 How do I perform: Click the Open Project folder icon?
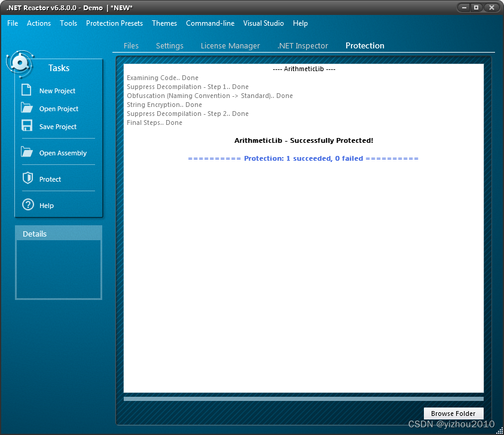pyautogui.click(x=27, y=108)
